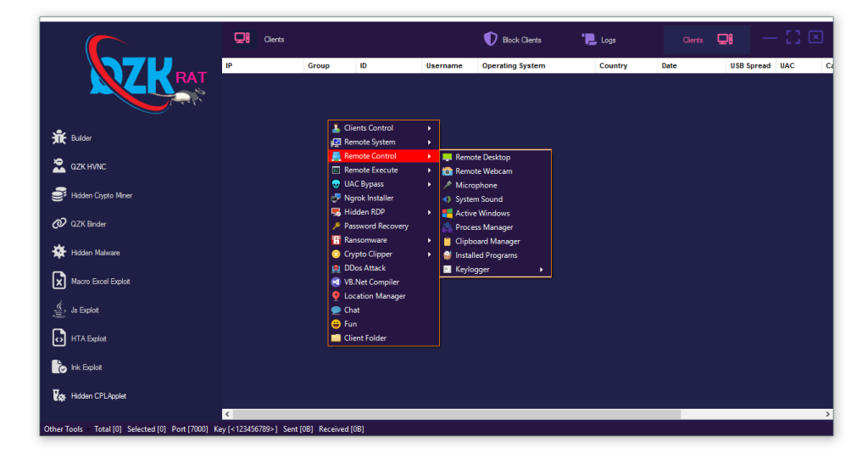Click the Fun smiley face icon

coord(336,324)
